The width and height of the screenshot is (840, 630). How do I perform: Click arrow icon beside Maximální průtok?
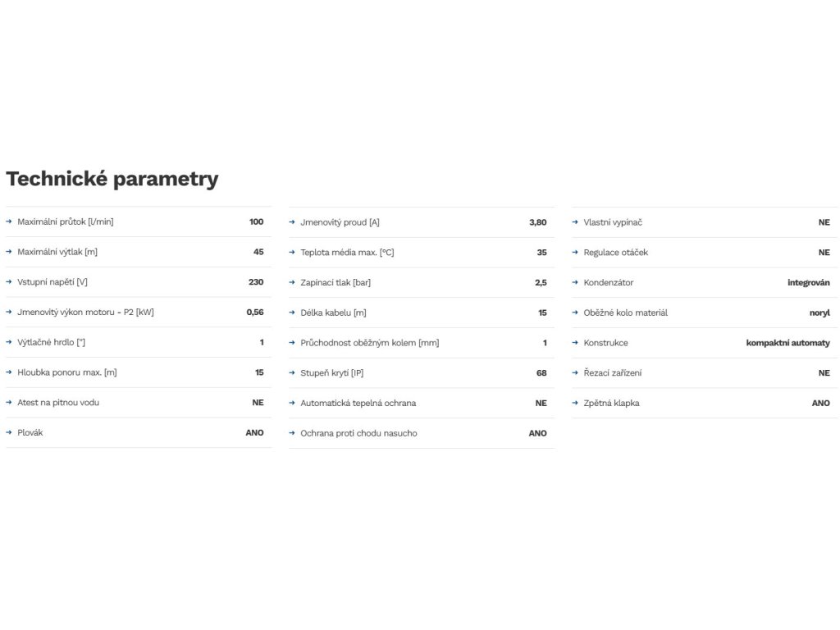8,221
